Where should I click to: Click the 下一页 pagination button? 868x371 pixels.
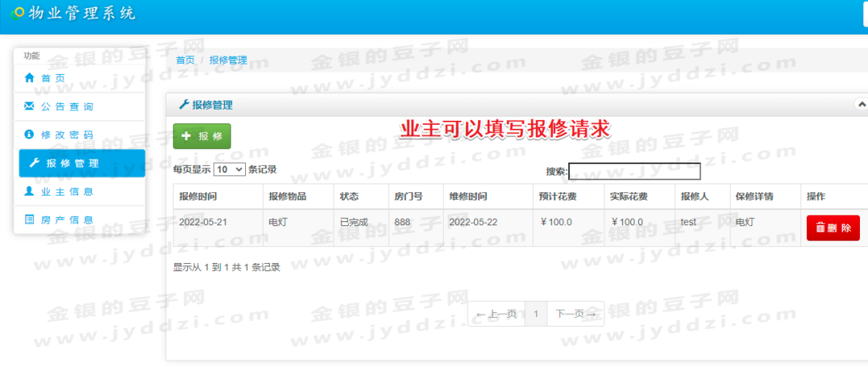[x=575, y=314]
